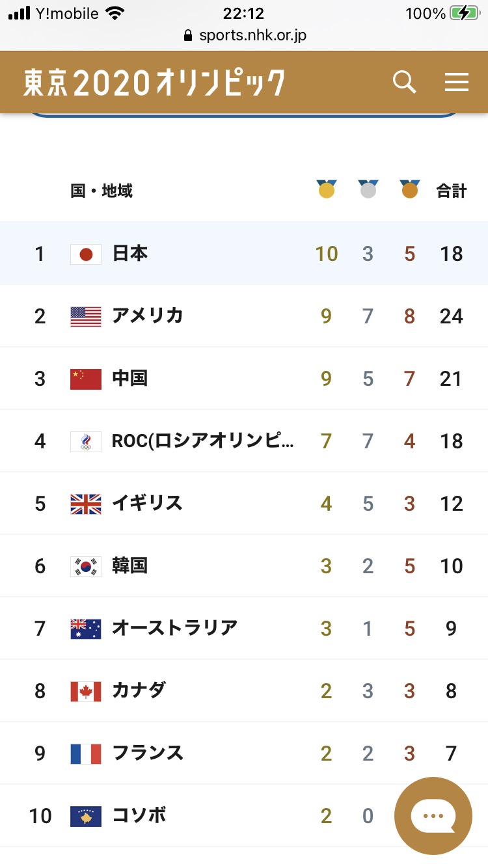Open the 日本 medal row
This screenshot has height=868, width=488.
click(244, 253)
